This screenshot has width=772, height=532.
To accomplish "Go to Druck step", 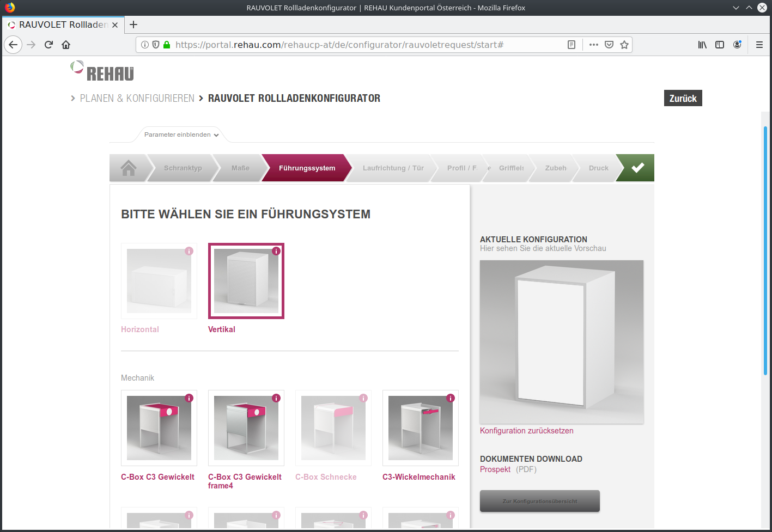I will tap(598, 168).
